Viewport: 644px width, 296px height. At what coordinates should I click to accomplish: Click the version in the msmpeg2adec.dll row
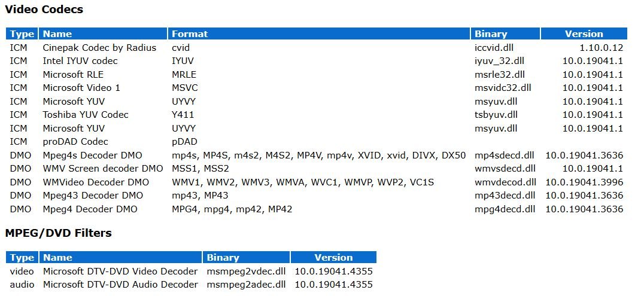pyautogui.click(x=333, y=285)
